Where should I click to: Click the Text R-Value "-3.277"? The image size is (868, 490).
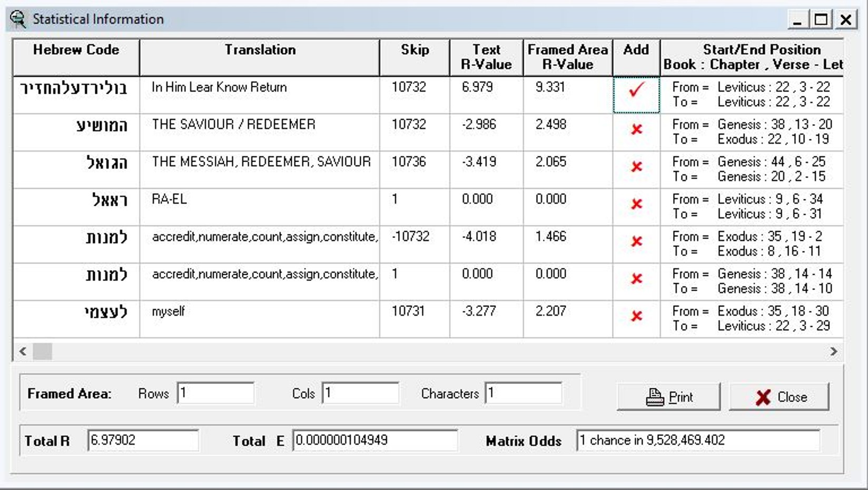tap(479, 312)
